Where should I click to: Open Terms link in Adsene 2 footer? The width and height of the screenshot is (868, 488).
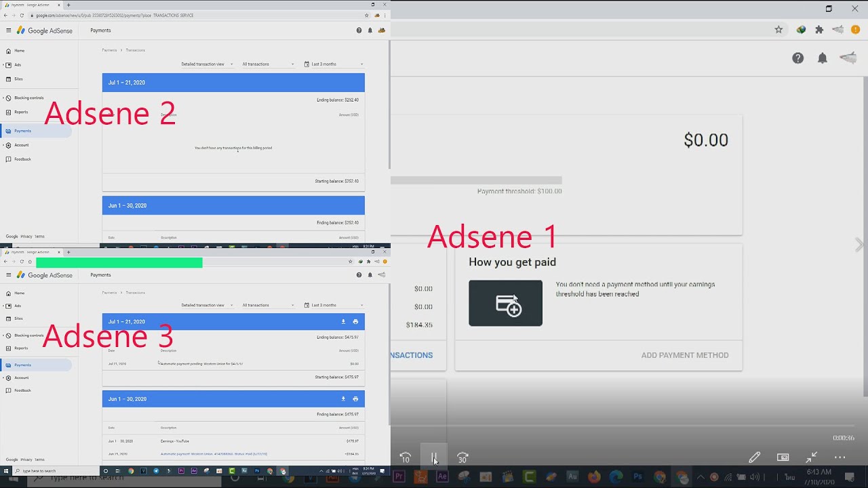pyautogui.click(x=39, y=237)
